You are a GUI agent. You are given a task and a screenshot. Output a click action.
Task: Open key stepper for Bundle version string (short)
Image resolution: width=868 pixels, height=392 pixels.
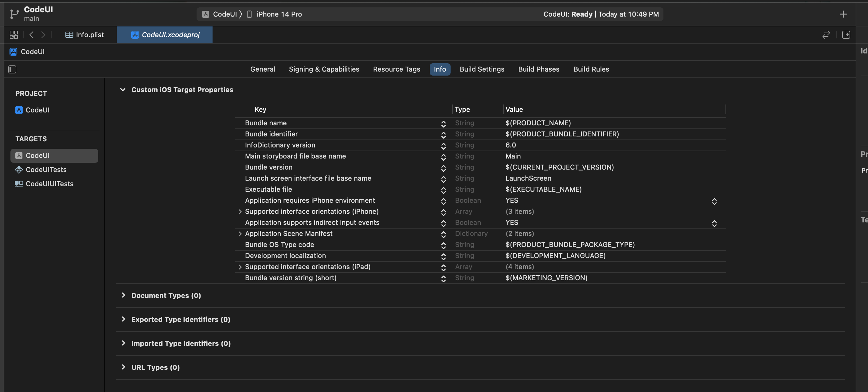click(x=444, y=279)
